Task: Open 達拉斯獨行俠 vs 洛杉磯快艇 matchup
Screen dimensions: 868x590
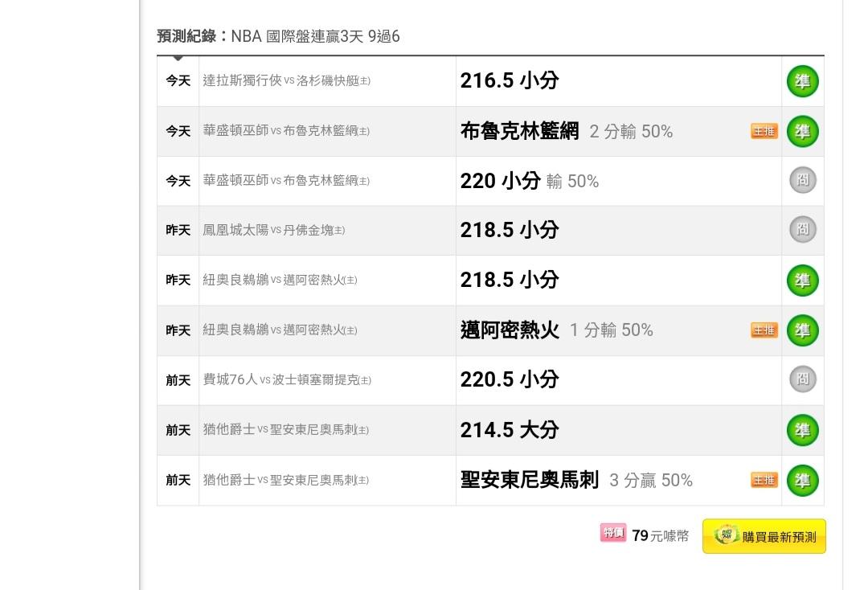Action: point(286,81)
